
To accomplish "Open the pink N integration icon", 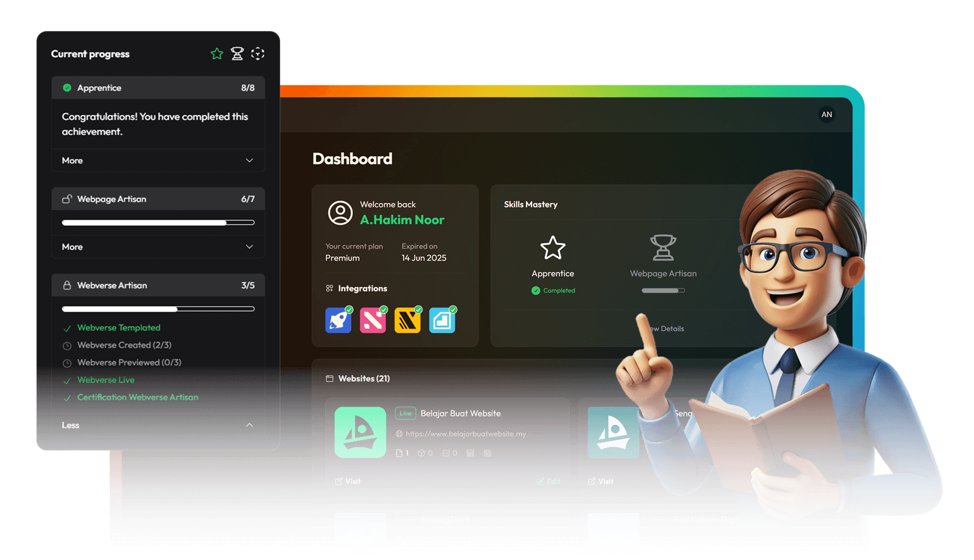I will point(373,320).
